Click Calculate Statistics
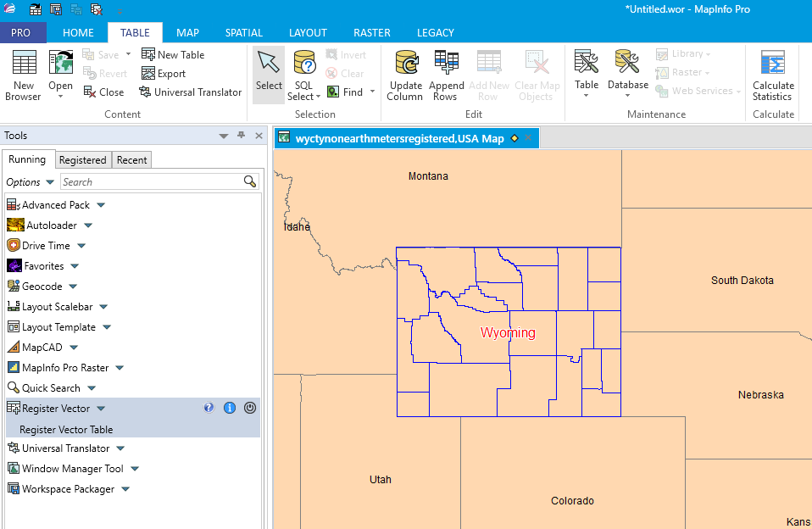This screenshot has height=529, width=812. pos(773,75)
